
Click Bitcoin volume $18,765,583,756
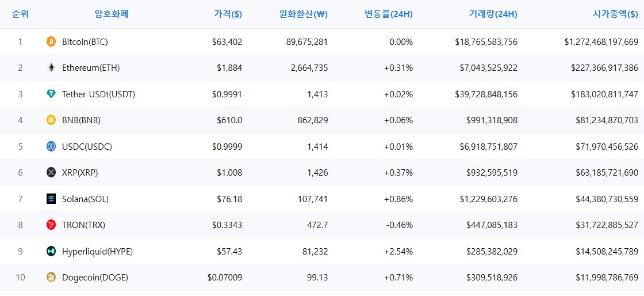pos(486,41)
